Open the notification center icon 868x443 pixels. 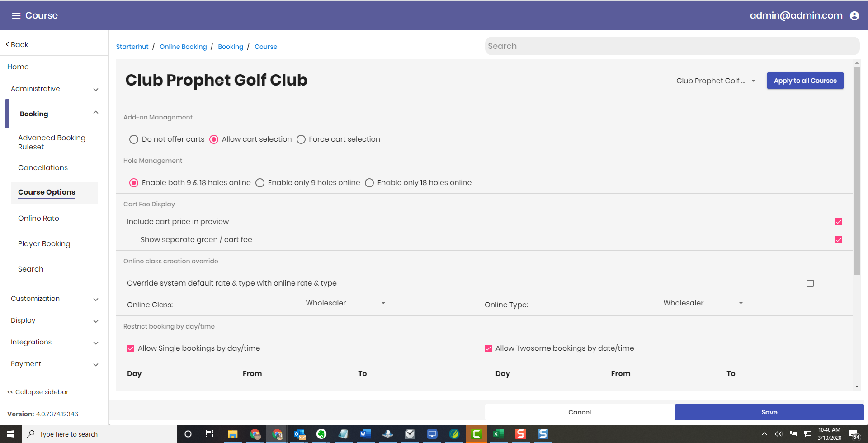[x=854, y=435]
